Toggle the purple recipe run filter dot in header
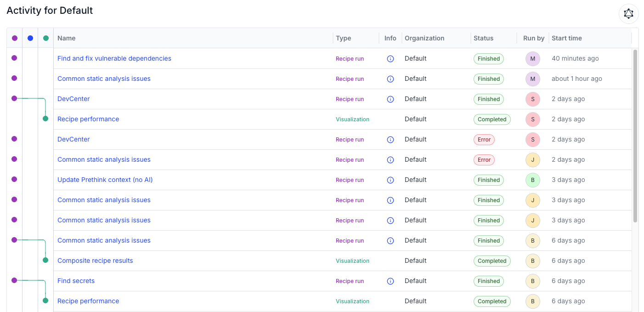 tap(15, 38)
